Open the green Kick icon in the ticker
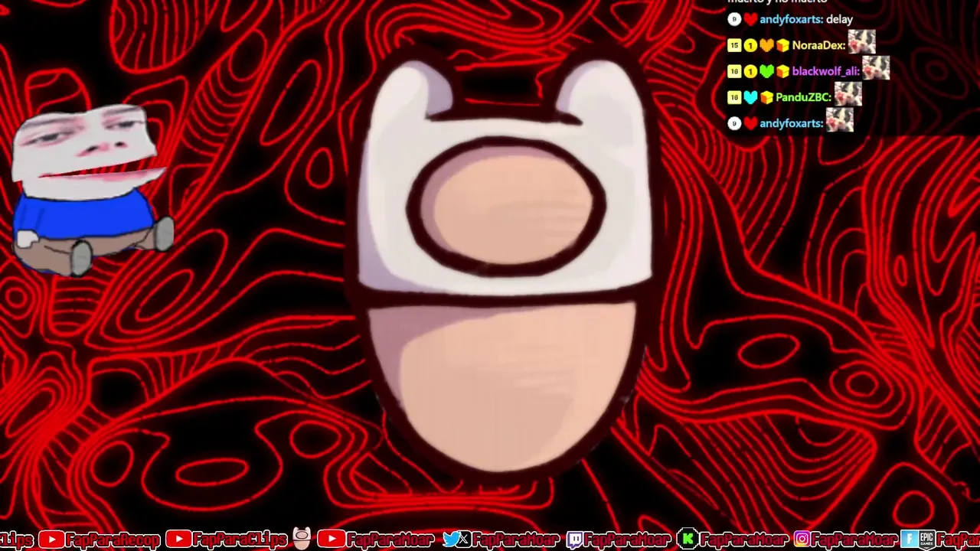This screenshot has height=551, width=980. pos(688,540)
